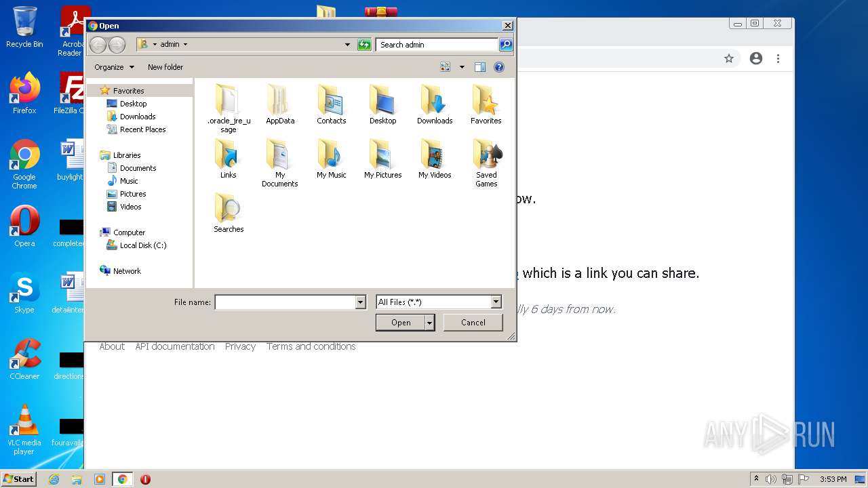The height and width of the screenshot is (488, 868).
Task: Select the Links folder
Action: point(229,159)
